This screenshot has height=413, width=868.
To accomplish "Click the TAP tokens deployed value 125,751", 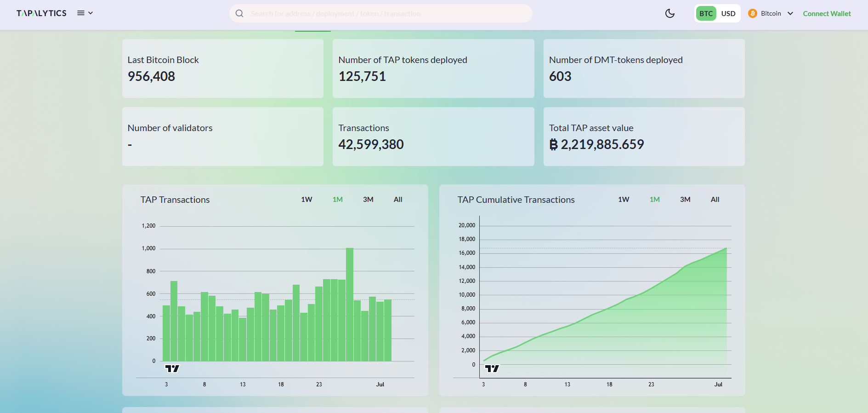I will tap(362, 76).
